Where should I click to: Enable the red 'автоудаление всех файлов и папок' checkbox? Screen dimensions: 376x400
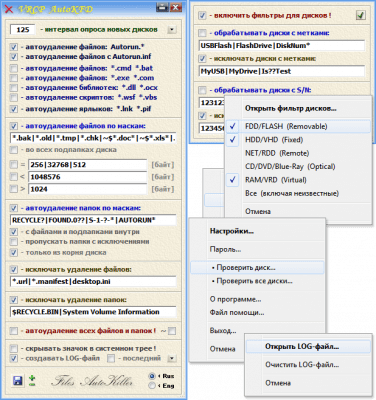(14, 331)
